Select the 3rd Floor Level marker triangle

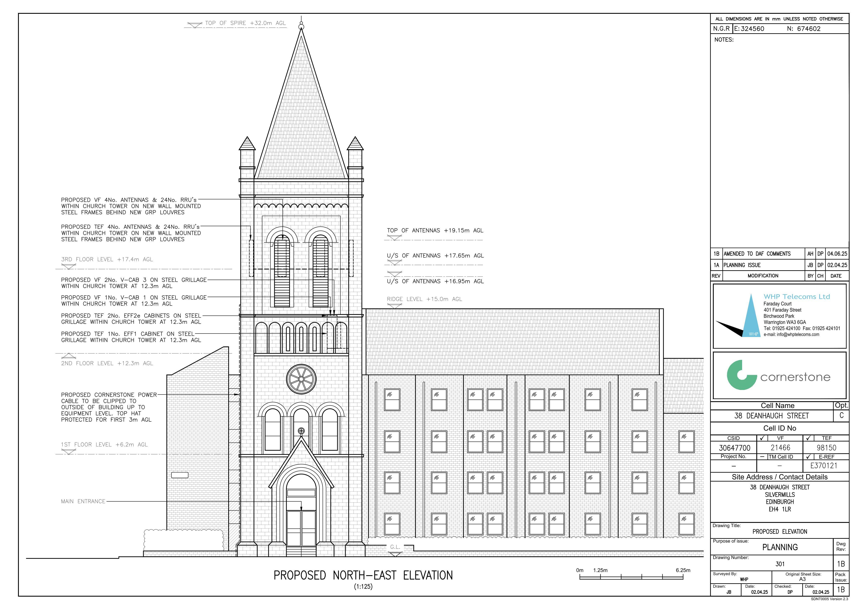coord(68,266)
